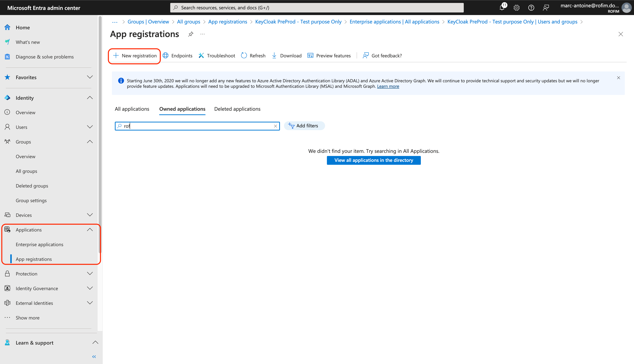Click View all applications in the directory

[x=374, y=160]
